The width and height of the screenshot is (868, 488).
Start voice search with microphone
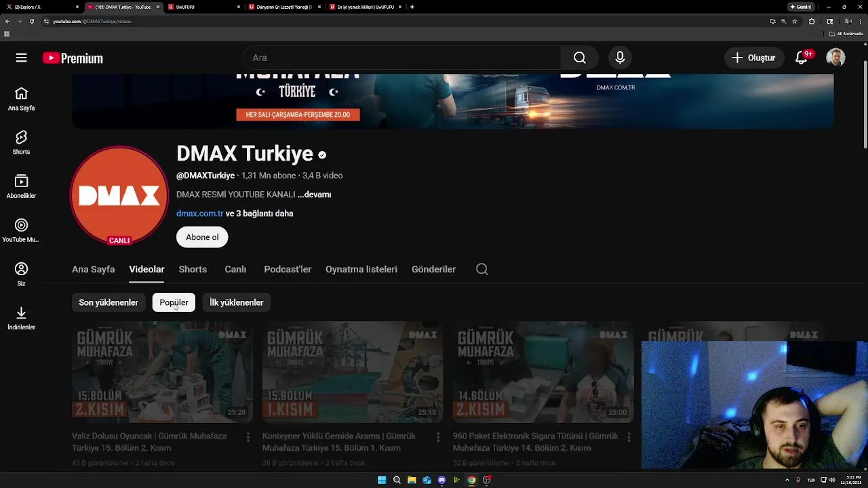620,58
